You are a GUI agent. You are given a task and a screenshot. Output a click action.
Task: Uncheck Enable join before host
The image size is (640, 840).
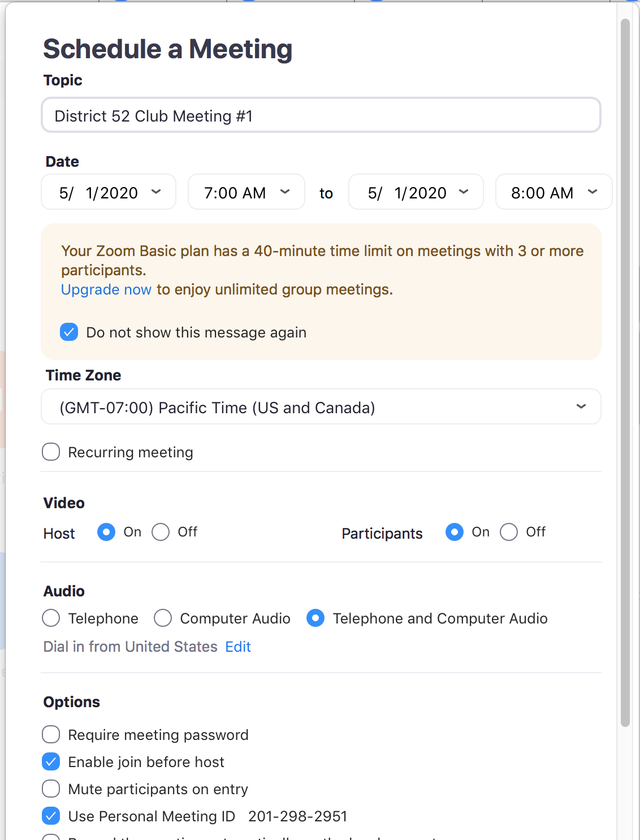pos(51,762)
